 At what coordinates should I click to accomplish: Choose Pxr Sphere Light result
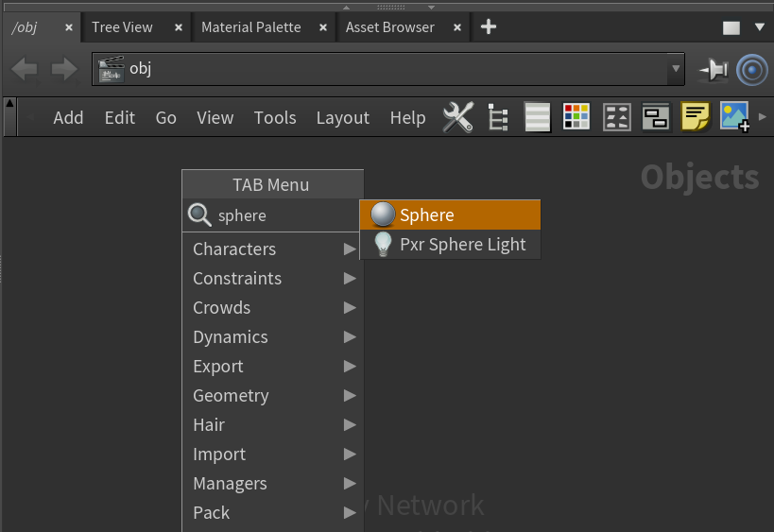click(450, 245)
